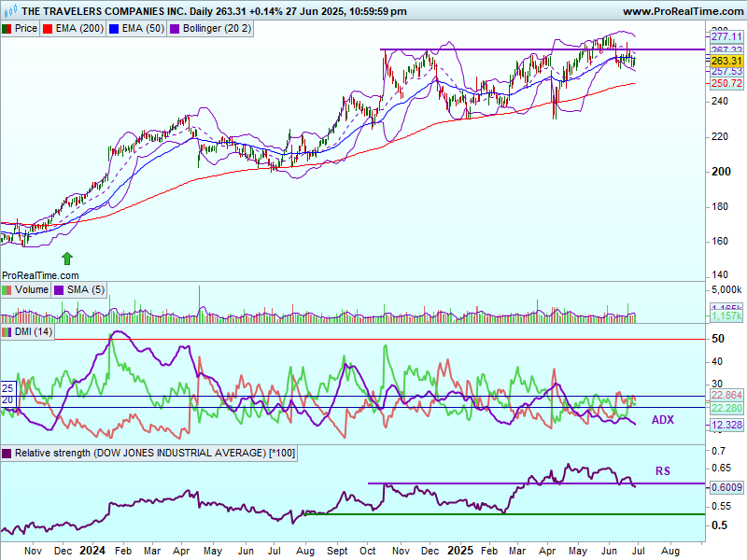Click the DMI (14) legend icon
This screenshot has width=747, height=560.
tap(7, 331)
